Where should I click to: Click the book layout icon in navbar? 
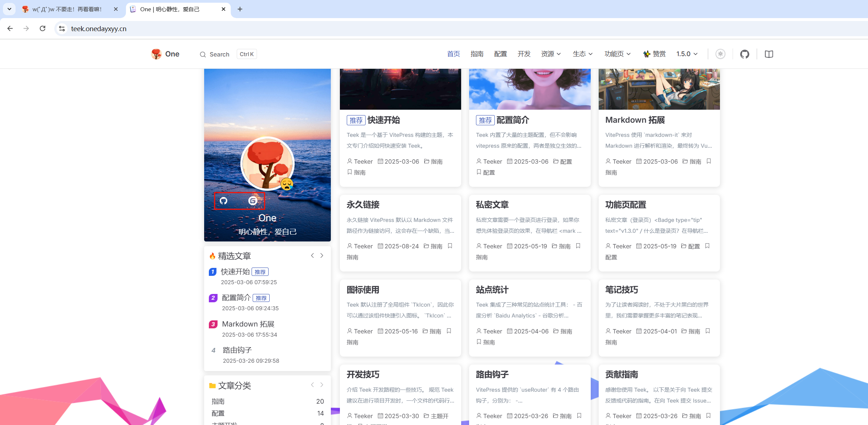769,54
